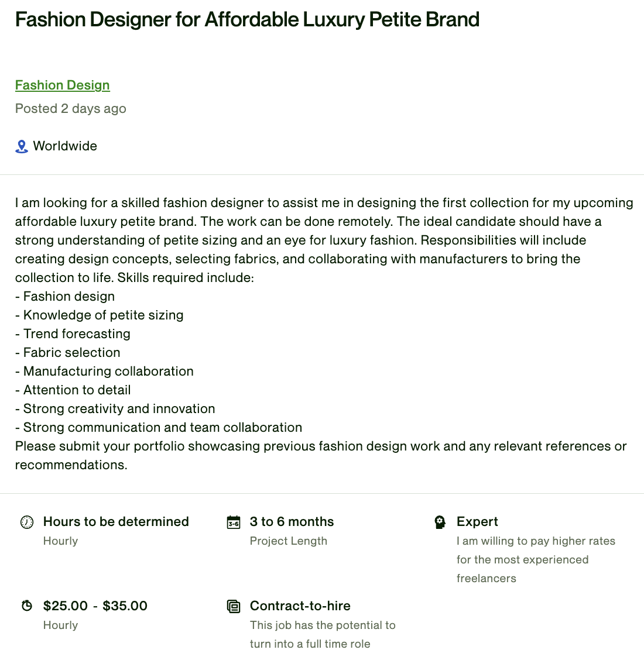644x667 pixels.
Task: Open the Fashion Design category link
Action: click(62, 85)
